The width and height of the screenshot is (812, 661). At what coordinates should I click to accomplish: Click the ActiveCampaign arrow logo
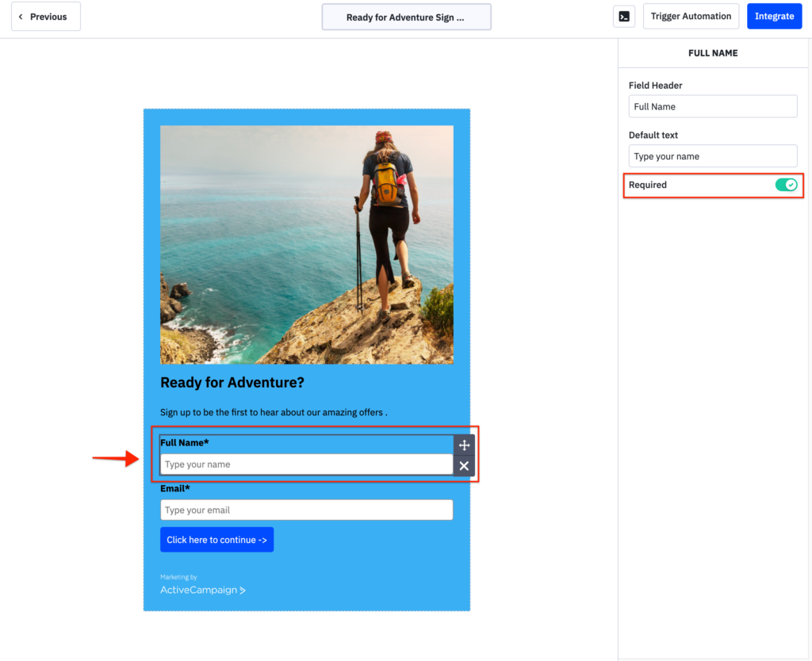pyautogui.click(x=242, y=590)
